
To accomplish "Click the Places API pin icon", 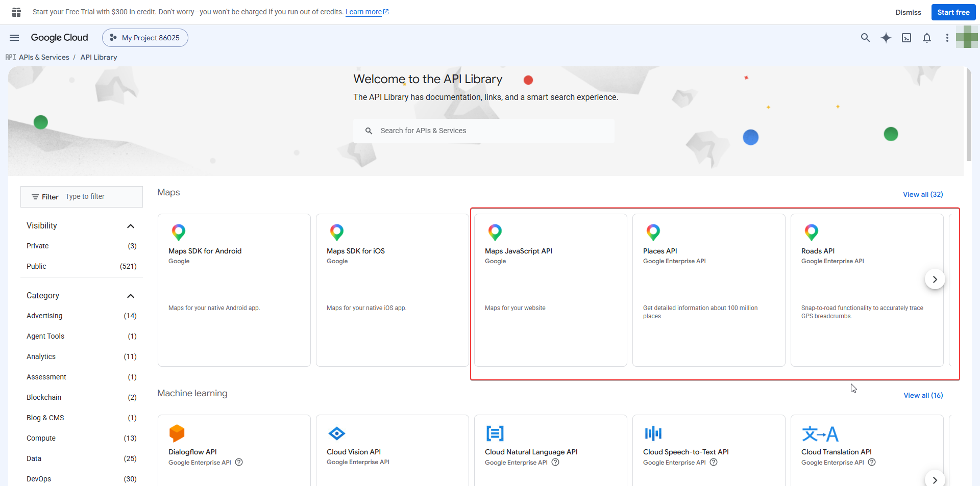I will pos(653,233).
